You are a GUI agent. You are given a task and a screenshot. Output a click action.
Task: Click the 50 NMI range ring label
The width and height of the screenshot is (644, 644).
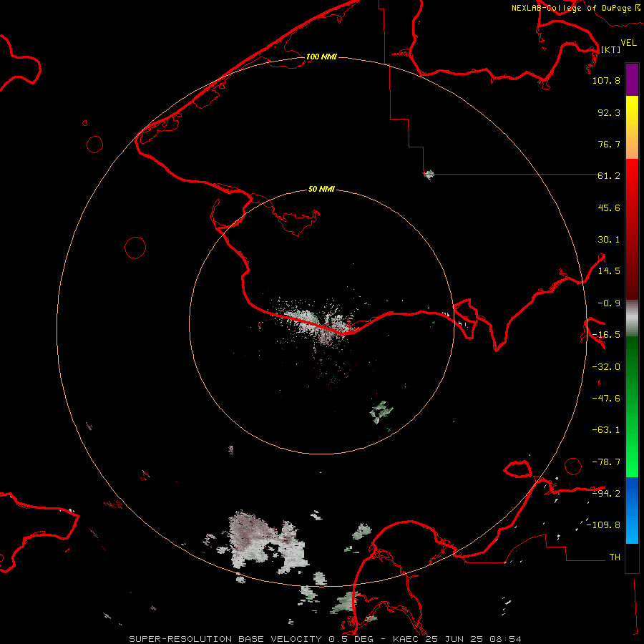[x=321, y=189]
